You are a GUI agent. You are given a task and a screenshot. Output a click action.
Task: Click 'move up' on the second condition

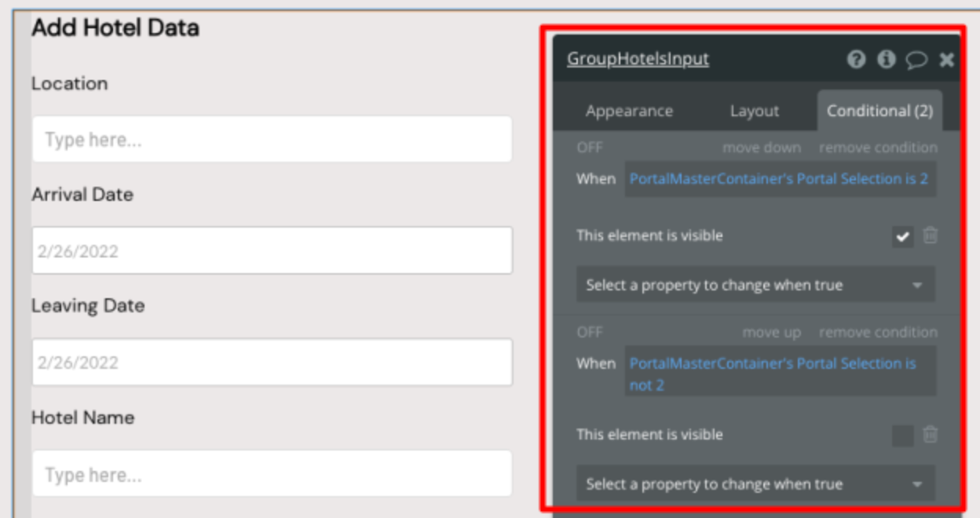(772, 332)
